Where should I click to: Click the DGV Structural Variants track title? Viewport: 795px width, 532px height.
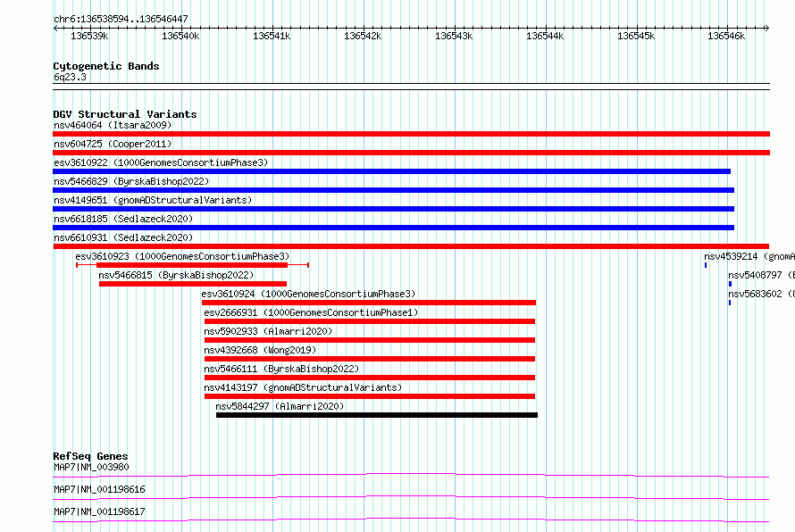[x=125, y=114]
